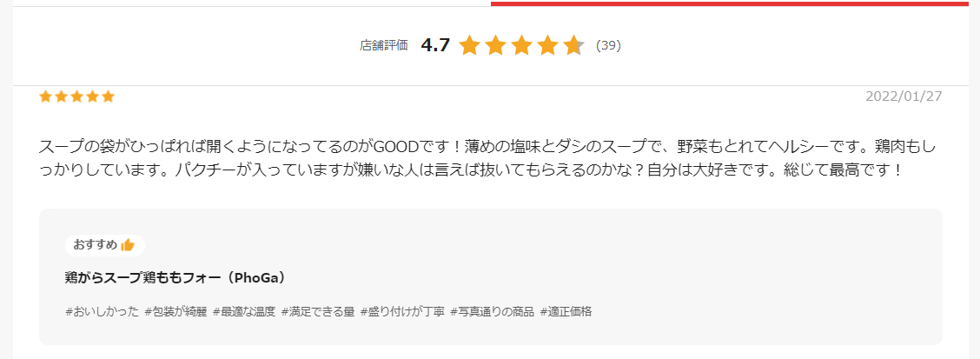This screenshot has height=359, width=980.
Task: Select the #写真通りの商品 hashtag
Action: (493, 311)
